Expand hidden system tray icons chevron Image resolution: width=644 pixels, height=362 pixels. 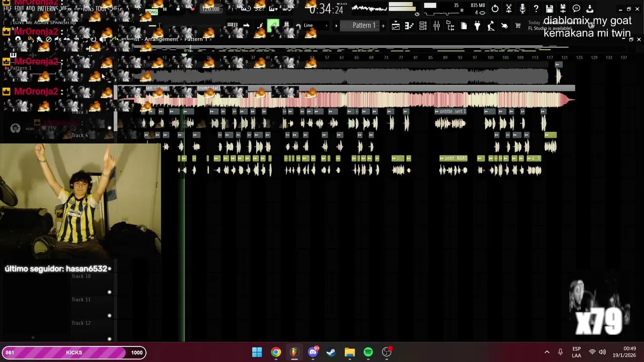(547, 352)
